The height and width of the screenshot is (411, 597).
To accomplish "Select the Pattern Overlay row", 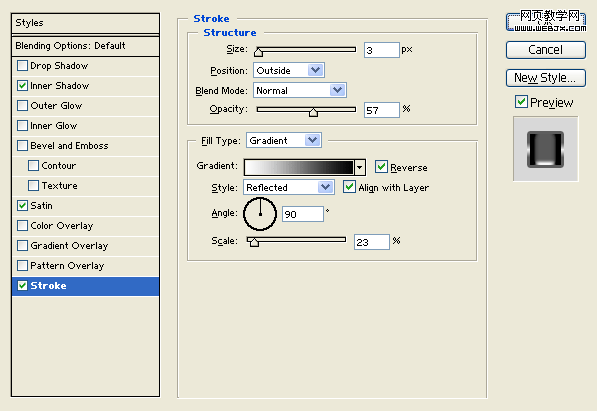I will pos(85,265).
